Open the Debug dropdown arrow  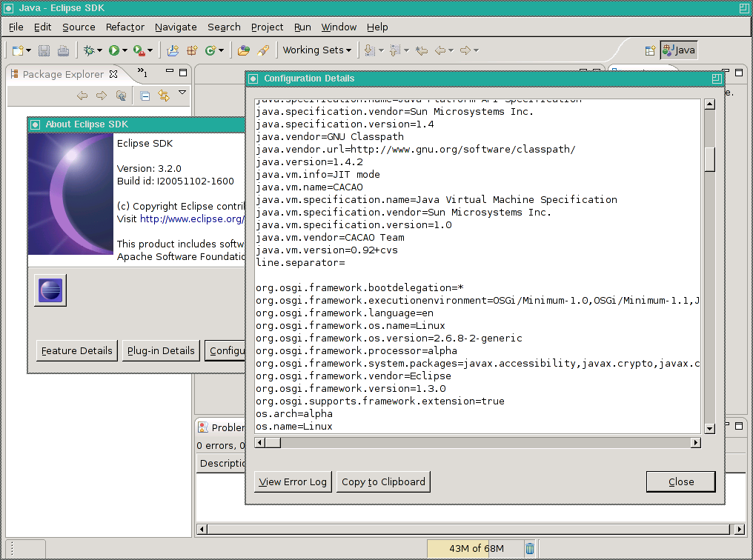[x=99, y=50]
